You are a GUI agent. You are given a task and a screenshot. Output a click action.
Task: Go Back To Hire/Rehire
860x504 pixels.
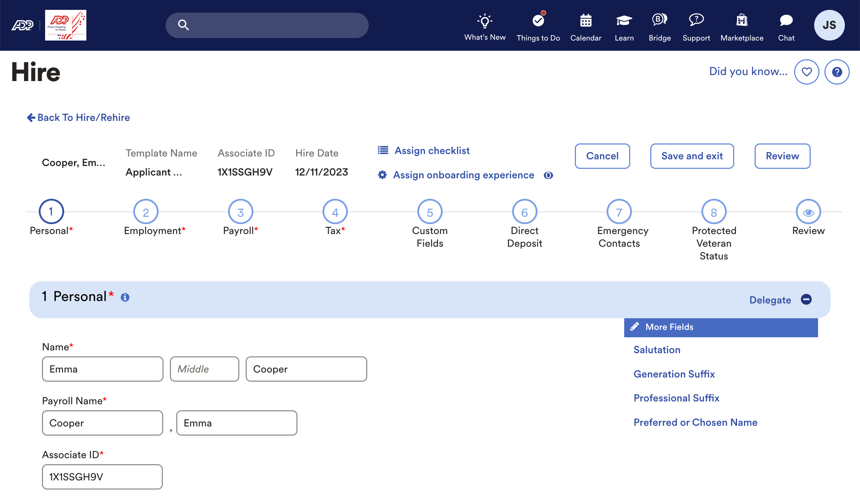coord(78,117)
